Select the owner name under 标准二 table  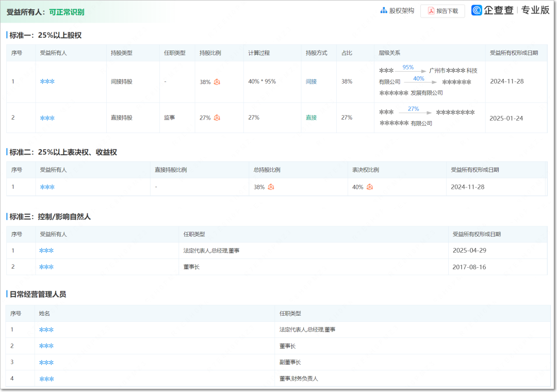(47, 187)
